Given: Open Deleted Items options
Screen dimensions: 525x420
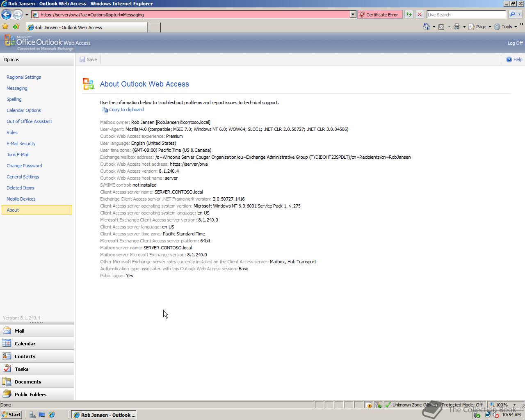Looking at the screenshot, I should 21,188.
